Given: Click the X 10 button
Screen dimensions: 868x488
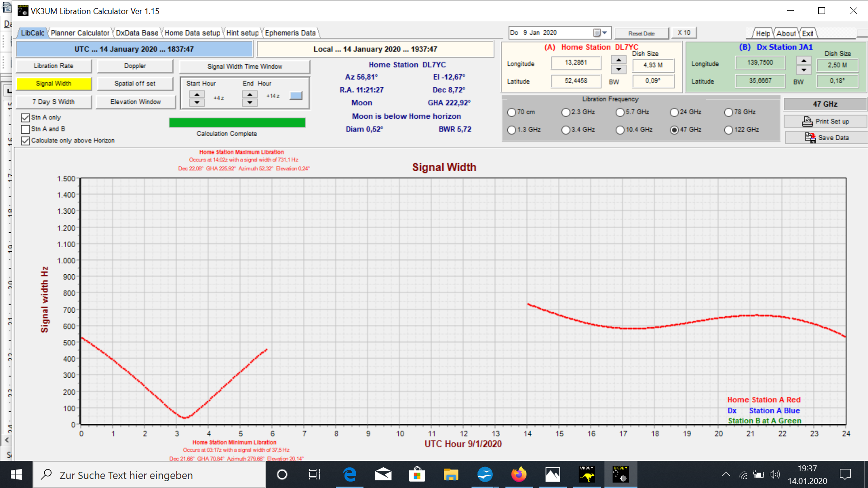Looking at the screenshot, I should (x=684, y=33).
